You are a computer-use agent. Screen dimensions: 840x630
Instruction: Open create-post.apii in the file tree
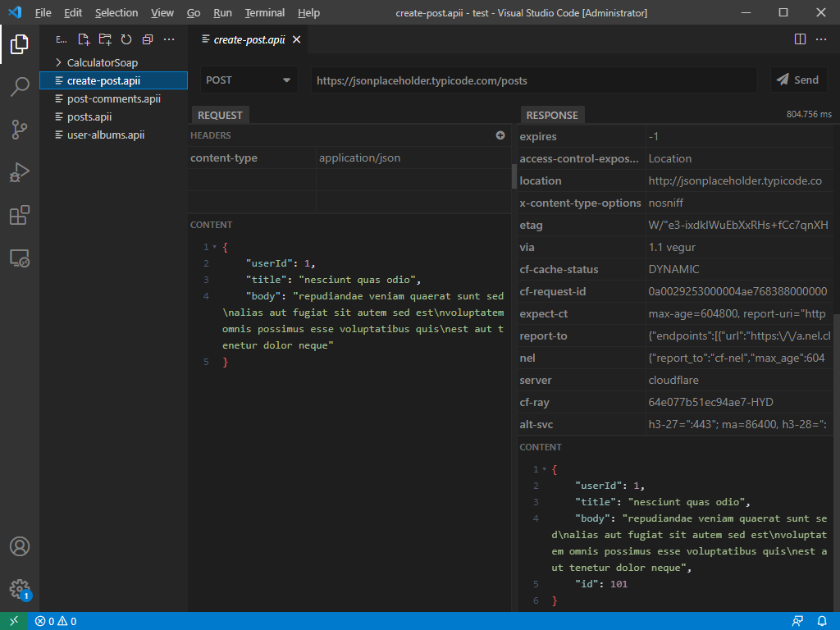pos(113,81)
